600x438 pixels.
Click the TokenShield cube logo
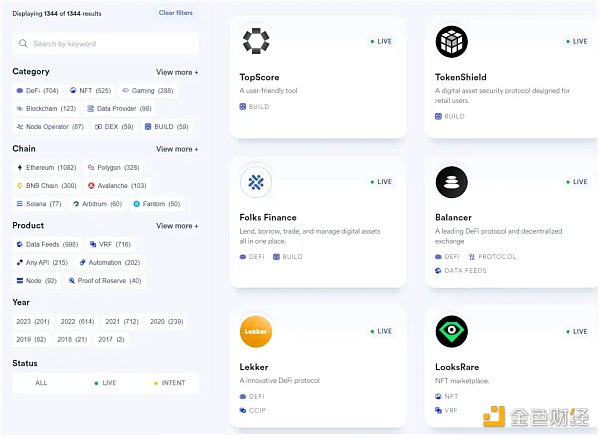pos(452,41)
